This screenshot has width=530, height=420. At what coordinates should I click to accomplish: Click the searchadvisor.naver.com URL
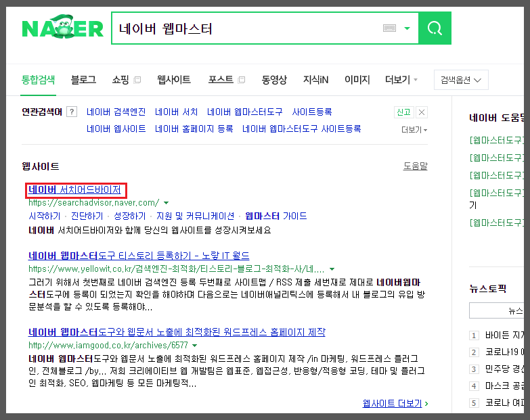coord(93,203)
